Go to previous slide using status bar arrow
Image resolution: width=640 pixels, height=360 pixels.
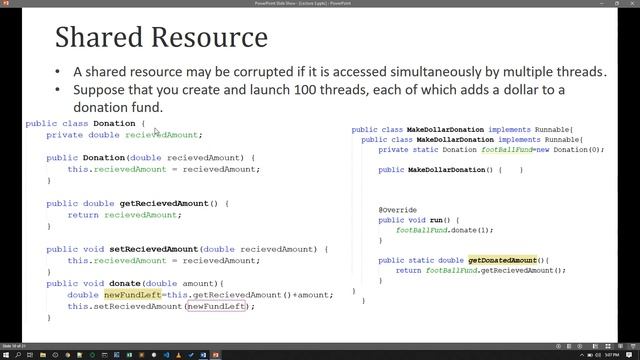(558, 346)
